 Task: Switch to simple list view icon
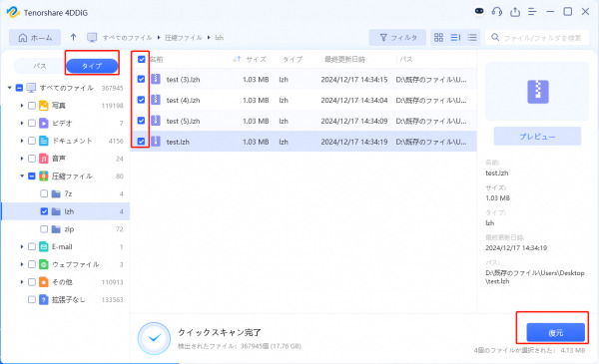[x=472, y=37]
